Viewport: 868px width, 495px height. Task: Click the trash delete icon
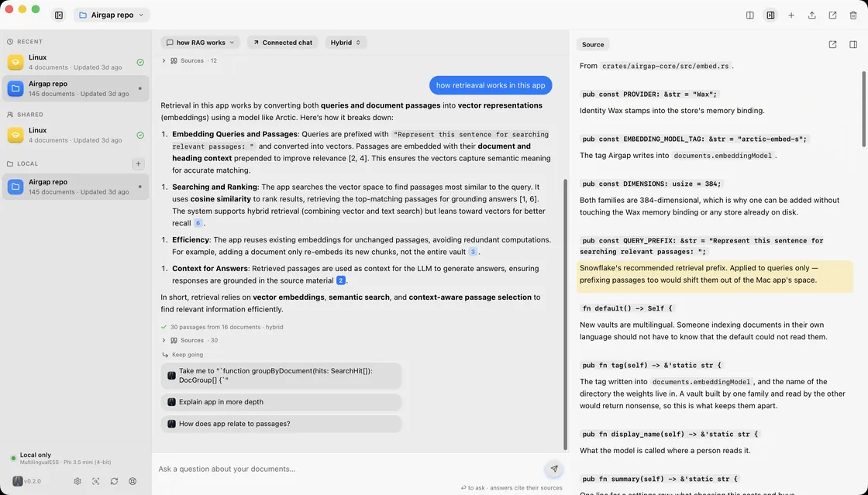[853, 15]
